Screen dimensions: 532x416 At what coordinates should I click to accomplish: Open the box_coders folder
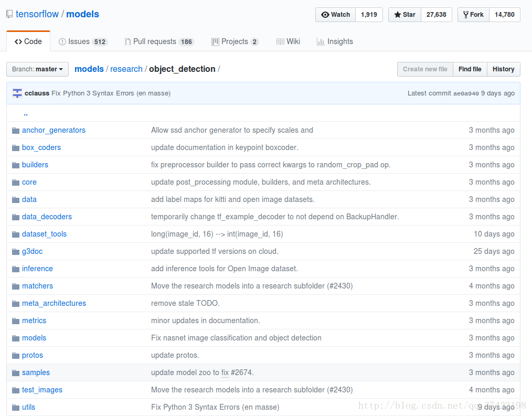click(x=41, y=147)
